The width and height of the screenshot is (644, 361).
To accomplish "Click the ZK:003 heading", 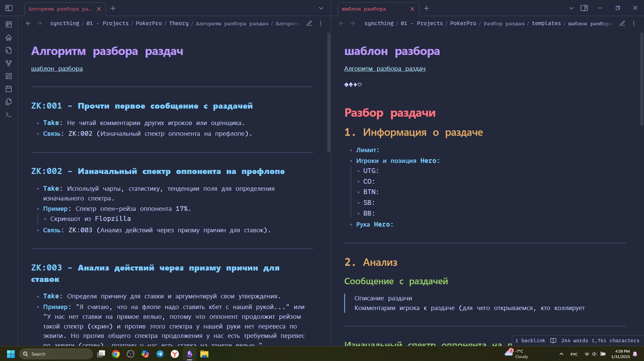I will click(155, 274).
